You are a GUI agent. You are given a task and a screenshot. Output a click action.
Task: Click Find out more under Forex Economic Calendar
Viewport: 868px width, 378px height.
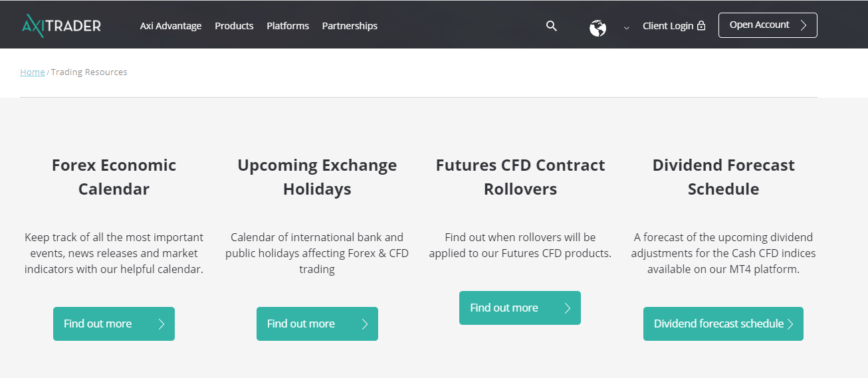[98, 324]
